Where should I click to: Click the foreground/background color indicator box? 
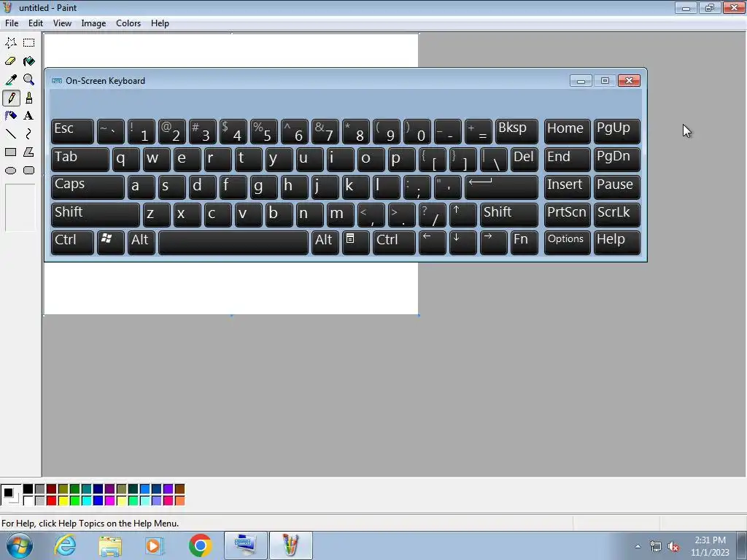pos(11,495)
